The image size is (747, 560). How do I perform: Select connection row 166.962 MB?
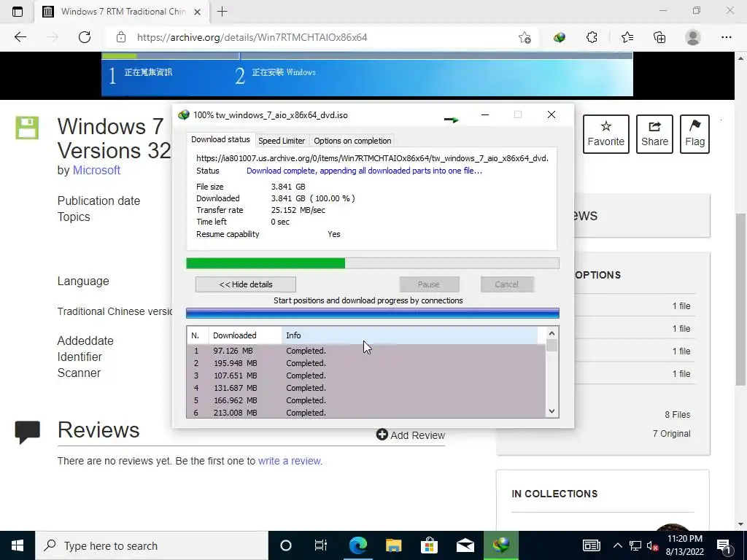366,400
